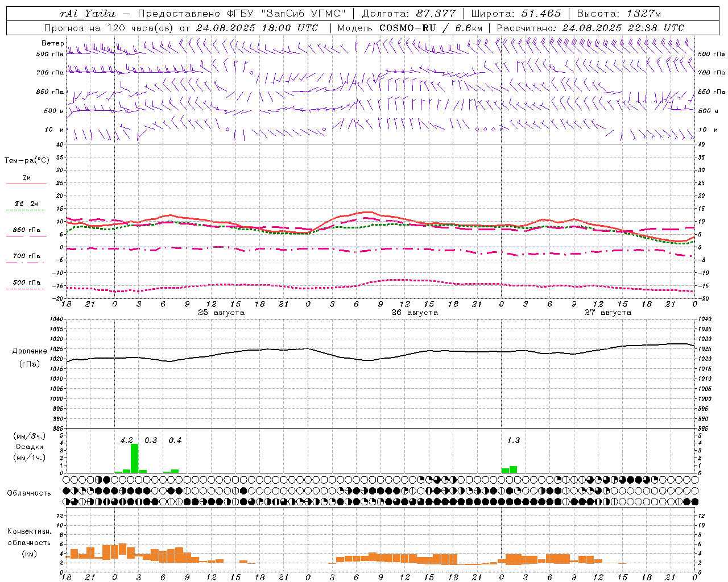Click the Облачность cloud cover label

[x=29, y=493]
